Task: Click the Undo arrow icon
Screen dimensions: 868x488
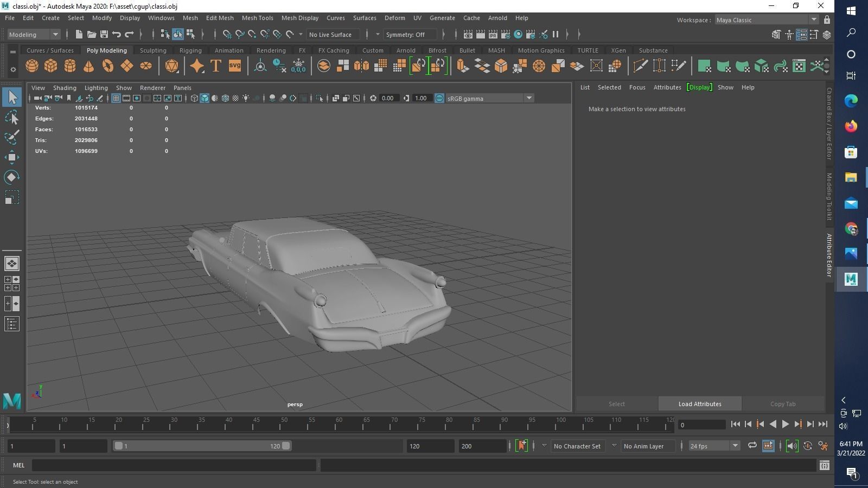Action: [117, 34]
